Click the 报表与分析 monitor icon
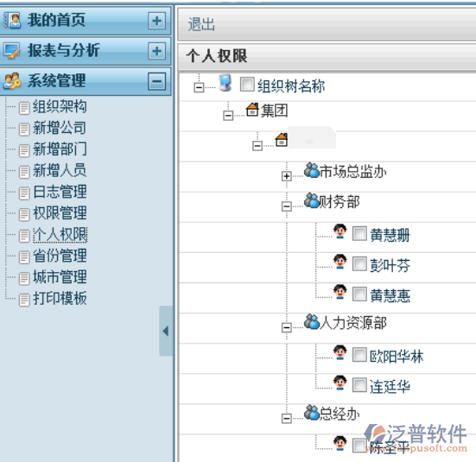Viewport: 476px width, 462px height. click(x=12, y=51)
